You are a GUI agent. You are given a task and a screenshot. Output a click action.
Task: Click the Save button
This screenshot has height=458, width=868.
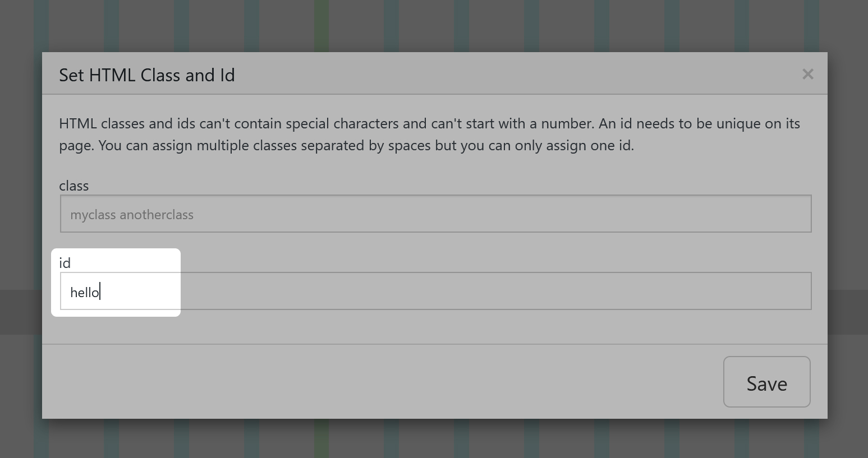pyautogui.click(x=766, y=382)
